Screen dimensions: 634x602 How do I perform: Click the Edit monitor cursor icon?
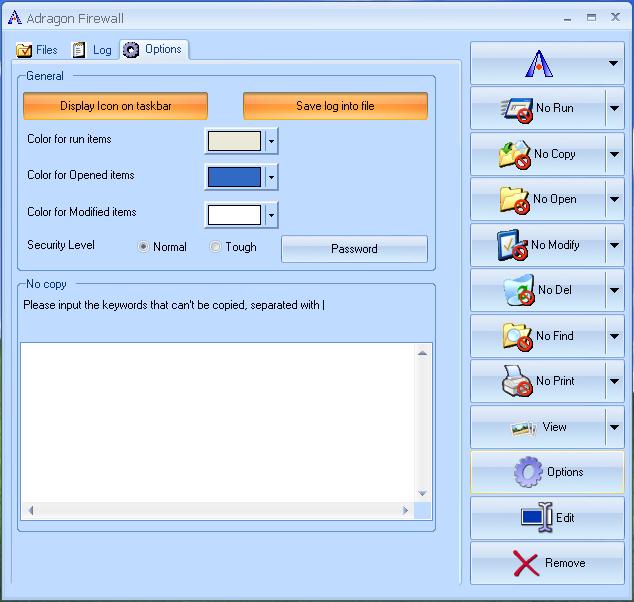pyautogui.click(x=537, y=517)
